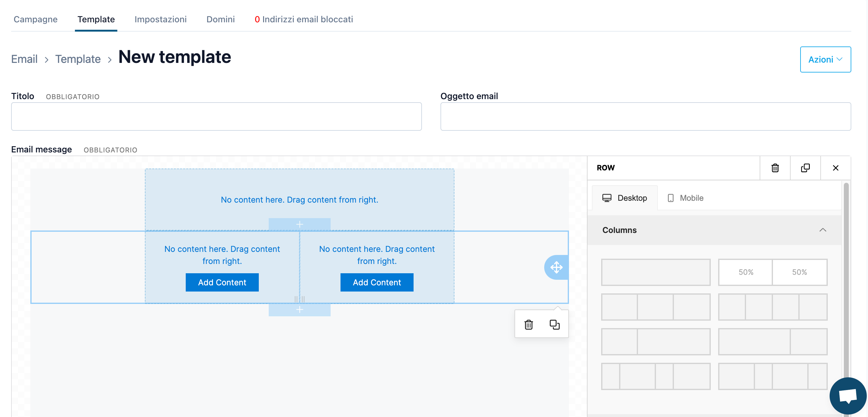The height and width of the screenshot is (417, 868).
Task: Open the Impostazioni tab
Action: click(x=160, y=19)
